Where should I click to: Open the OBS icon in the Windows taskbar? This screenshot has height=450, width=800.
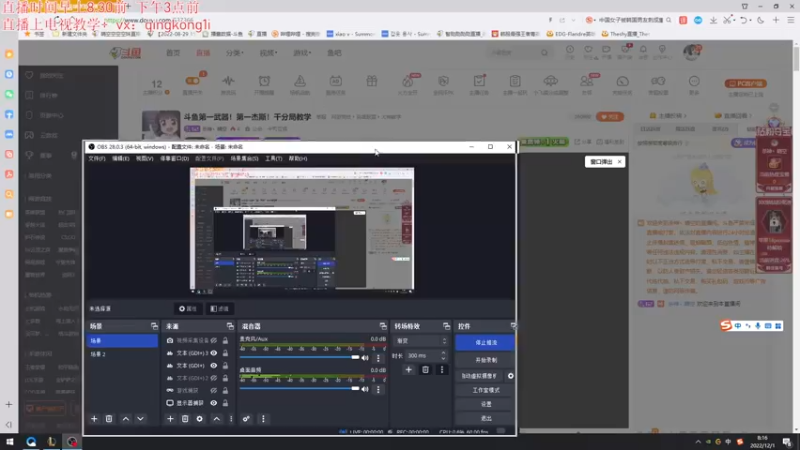(x=72, y=442)
